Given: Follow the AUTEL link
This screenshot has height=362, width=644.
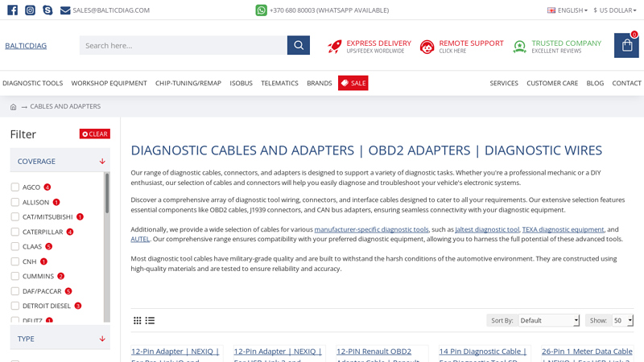Looking at the screenshot, I should [140, 239].
